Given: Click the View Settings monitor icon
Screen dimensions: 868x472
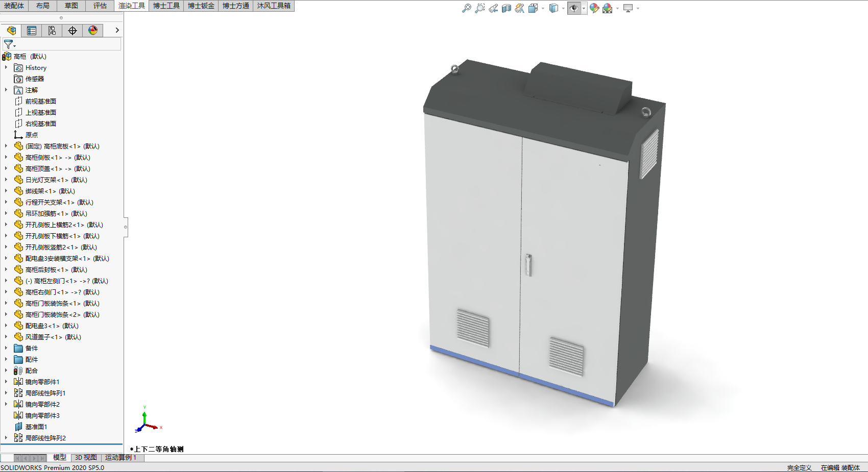Looking at the screenshot, I should 628,8.
